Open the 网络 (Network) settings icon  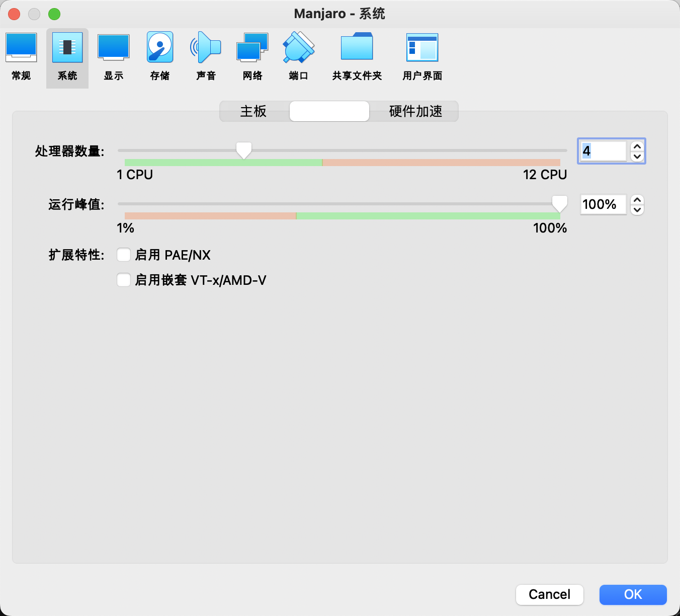tap(252, 57)
